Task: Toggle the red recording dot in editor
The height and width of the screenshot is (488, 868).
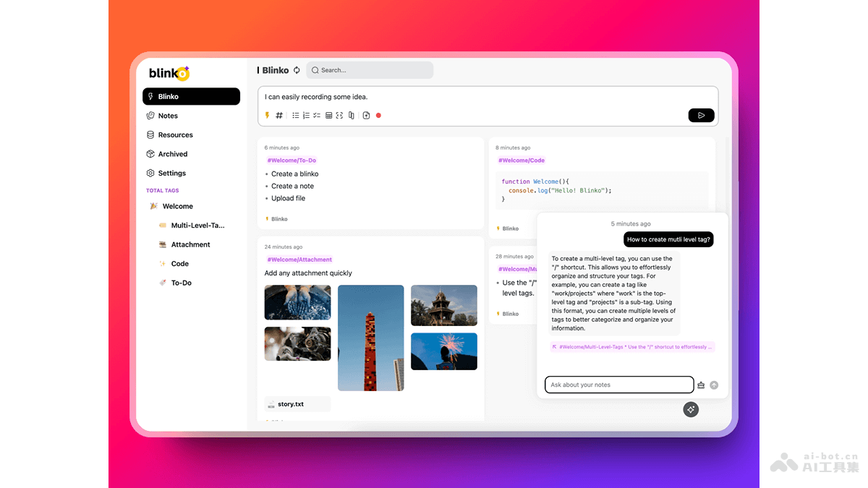Action: [378, 115]
